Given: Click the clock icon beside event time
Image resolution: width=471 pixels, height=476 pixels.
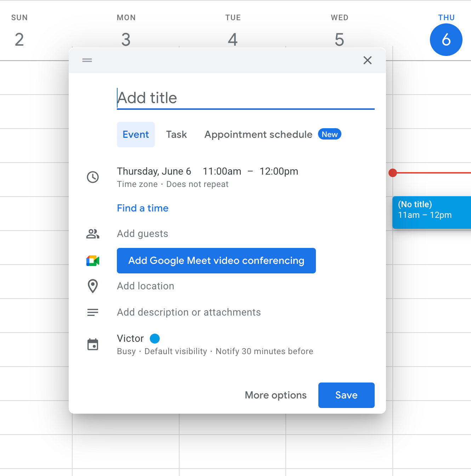Looking at the screenshot, I should [x=93, y=177].
